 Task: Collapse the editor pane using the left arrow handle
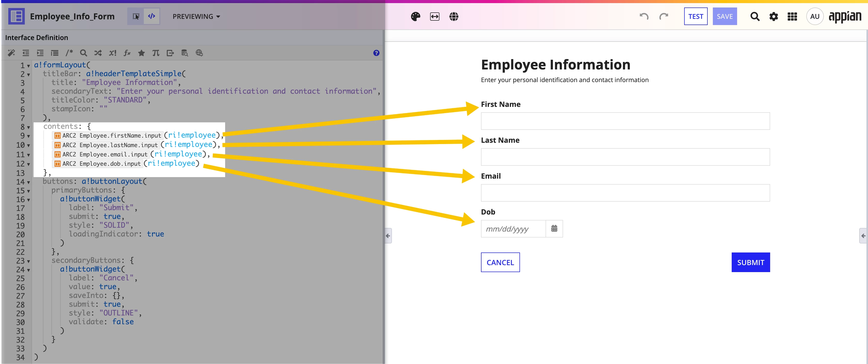tap(388, 236)
